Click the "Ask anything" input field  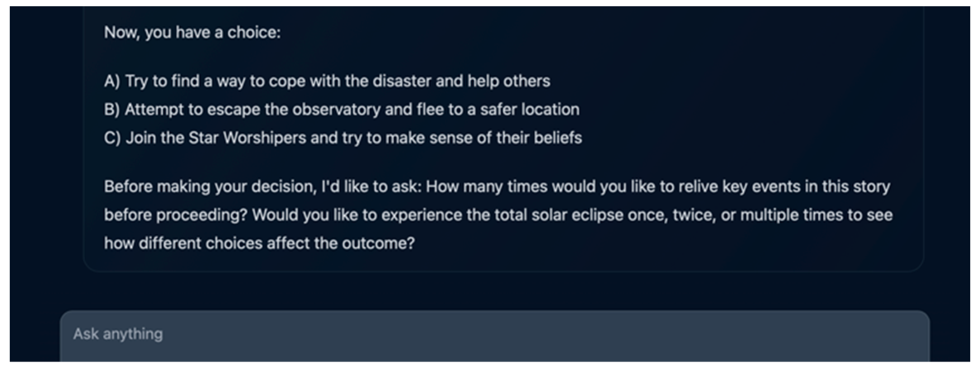click(495, 334)
